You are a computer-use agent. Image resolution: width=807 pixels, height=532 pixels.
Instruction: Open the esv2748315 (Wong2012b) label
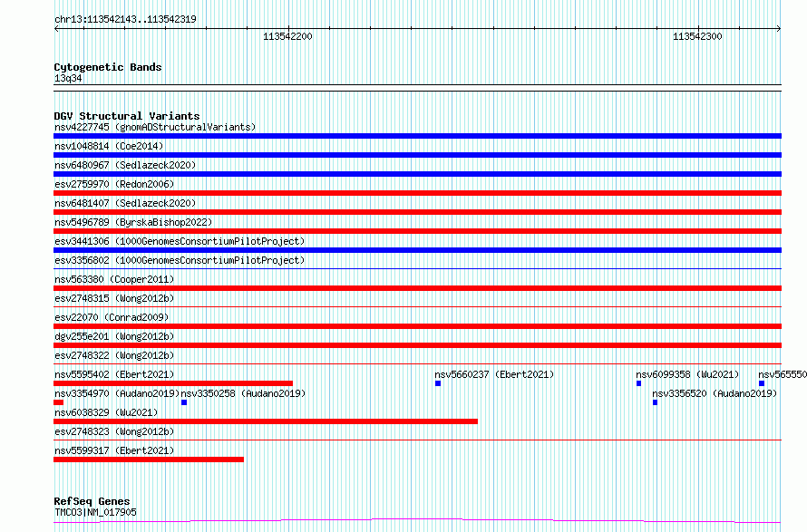click(x=114, y=298)
